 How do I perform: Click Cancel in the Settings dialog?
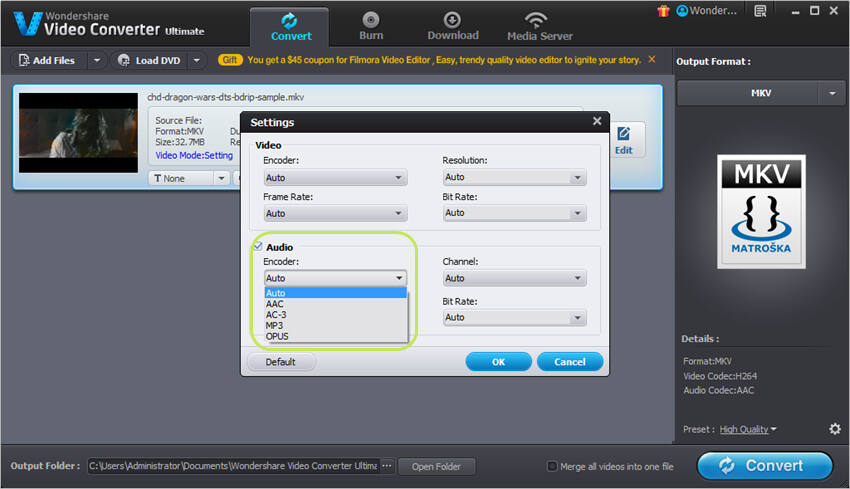coord(570,362)
